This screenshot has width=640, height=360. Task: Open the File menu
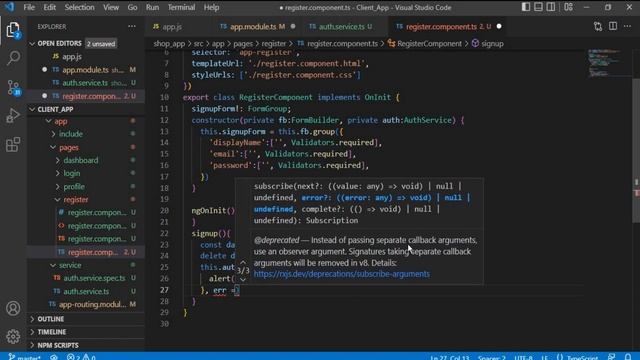coord(29,7)
